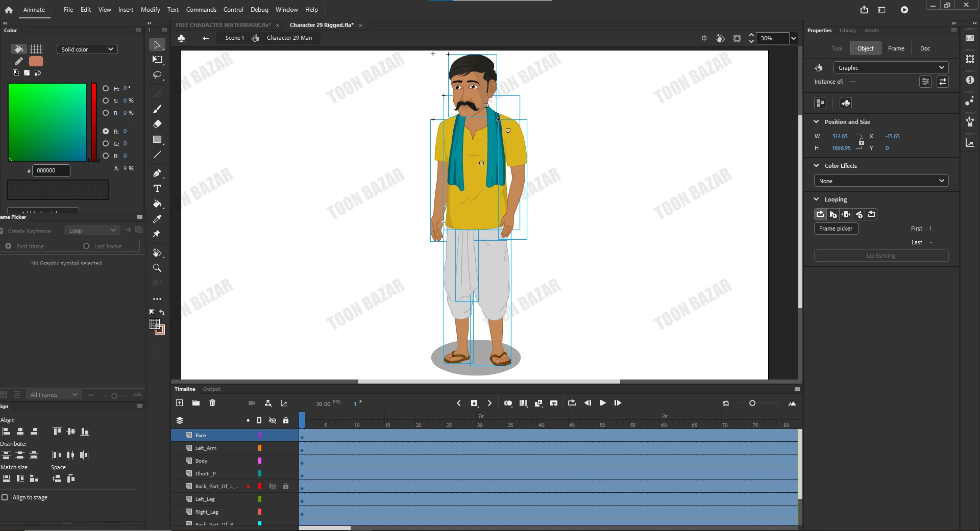
Task: Select the Paint Bucket tool
Action: point(157,204)
